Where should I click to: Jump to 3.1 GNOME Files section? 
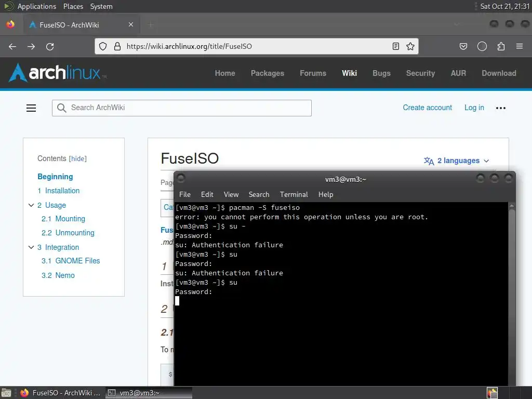click(71, 261)
